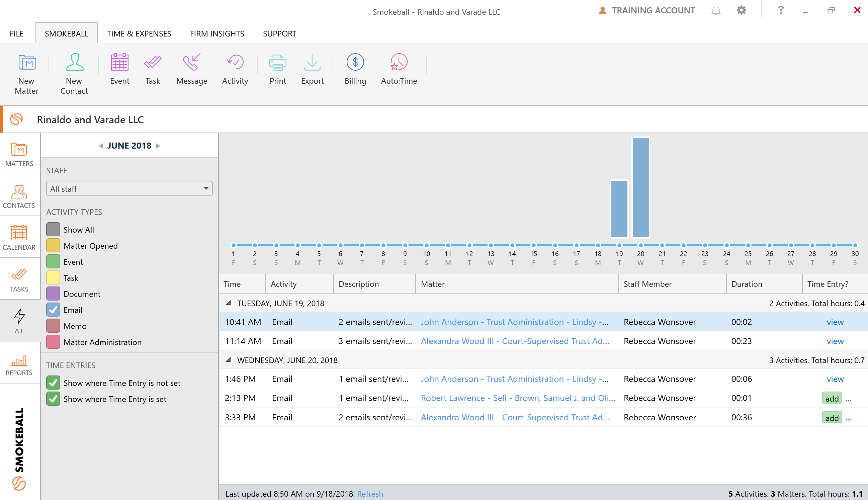Go to next month after June 2018
868x500 pixels.
pyautogui.click(x=158, y=146)
